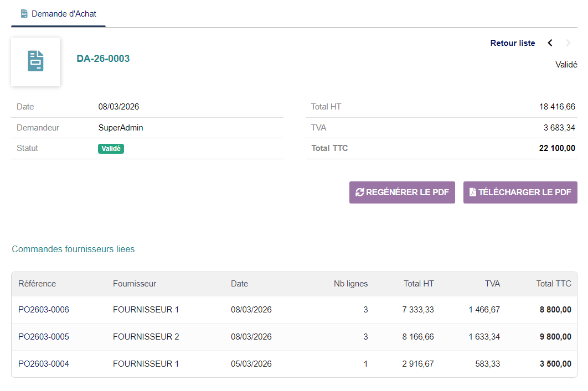
Task: Open supplier order PO2603-0005
Action: click(44, 337)
